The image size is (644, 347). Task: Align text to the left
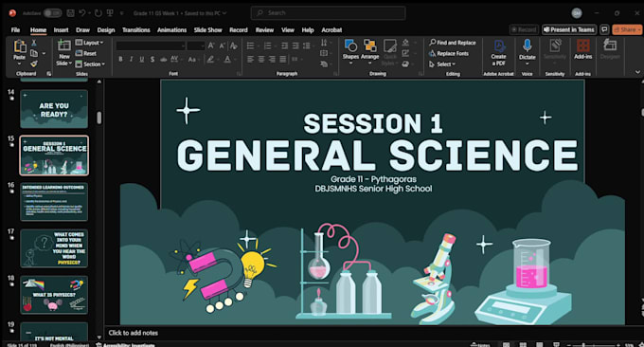click(250, 60)
